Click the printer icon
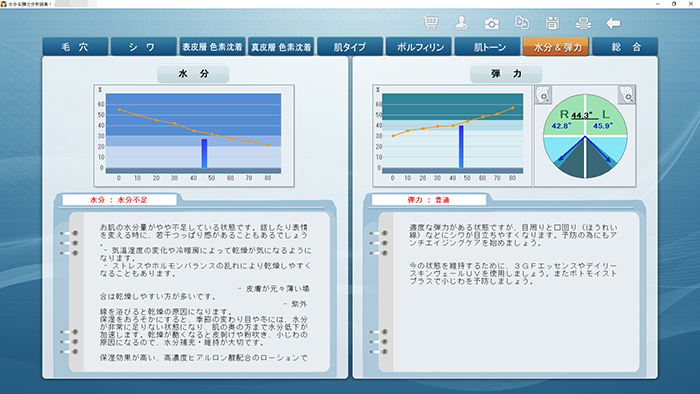This screenshot has height=394, width=700. click(x=583, y=23)
